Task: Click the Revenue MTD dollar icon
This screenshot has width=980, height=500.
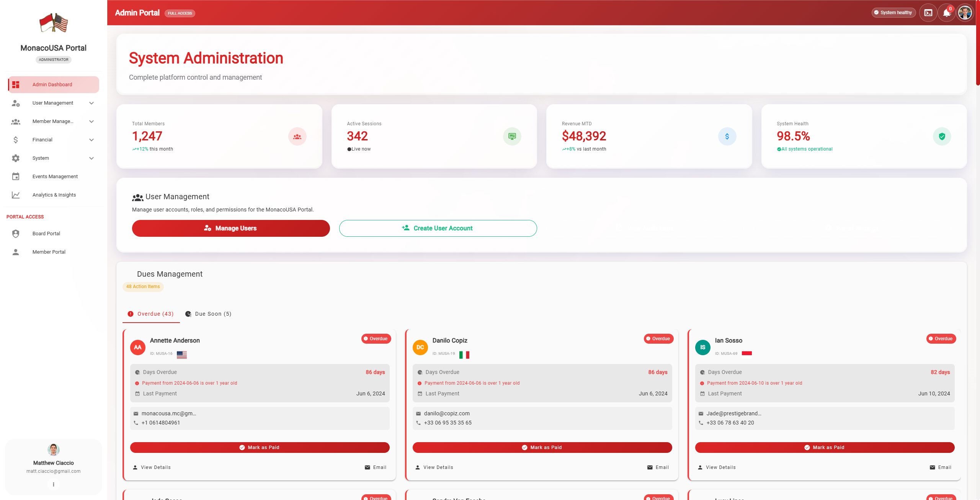Action: [x=727, y=136]
